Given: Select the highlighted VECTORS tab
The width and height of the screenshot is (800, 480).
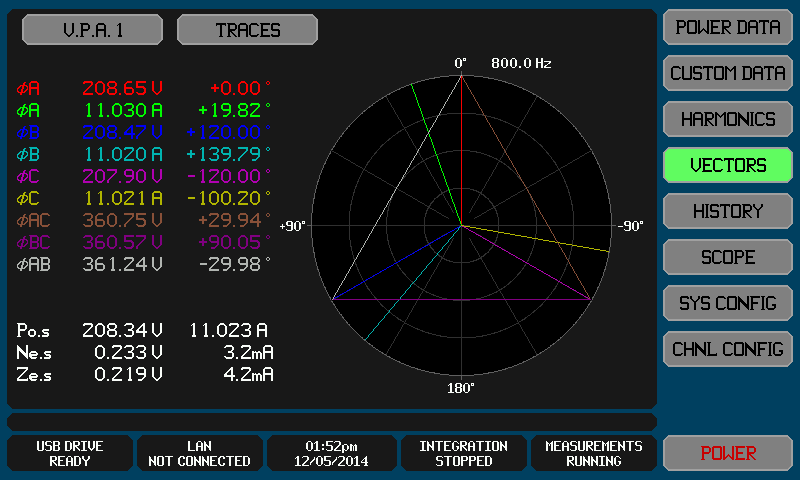Looking at the screenshot, I should click(x=728, y=166).
